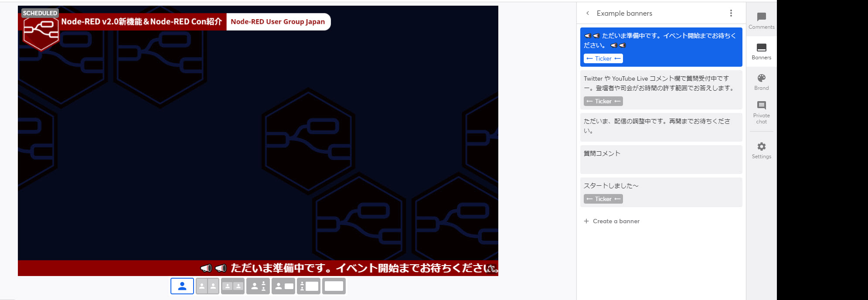Viewport: 868px width, 300px height.
Task: Open the Settings gear in sidebar
Action: (761, 150)
